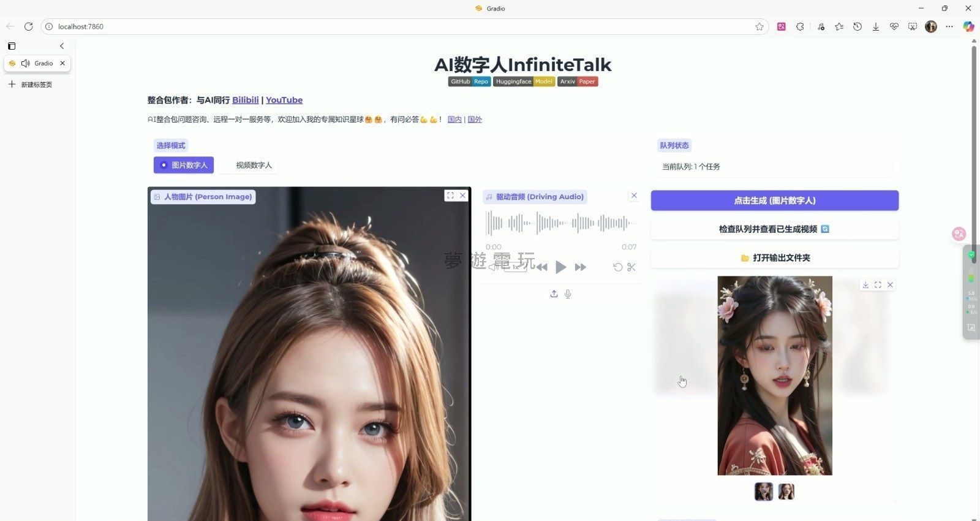Switch to the Gradio tab

[x=37, y=63]
